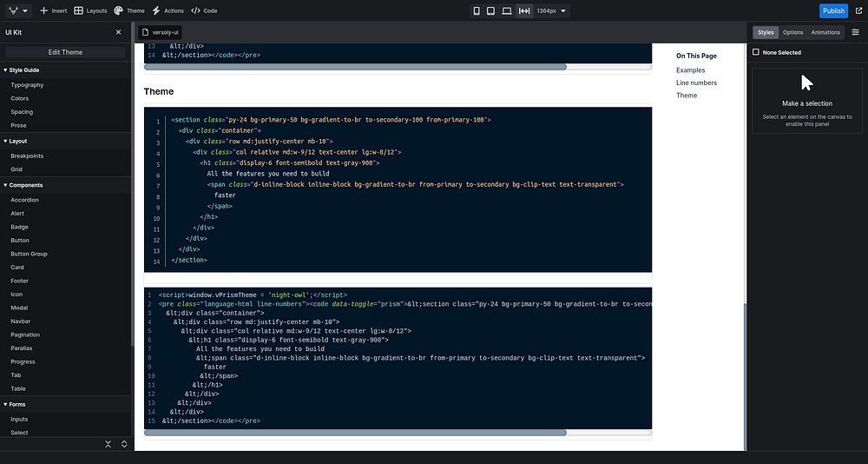
Task: Switch to tablet viewport preview
Action: (491, 10)
